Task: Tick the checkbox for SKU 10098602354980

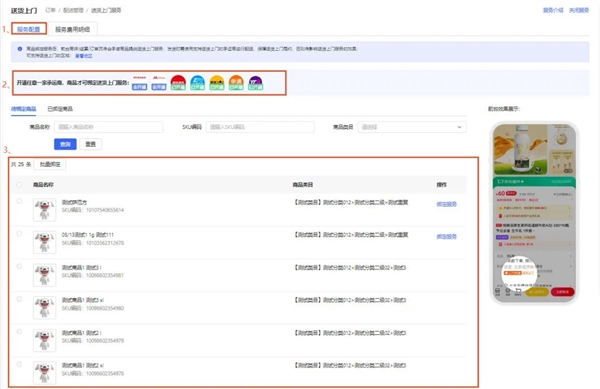Action: tap(19, 299)
